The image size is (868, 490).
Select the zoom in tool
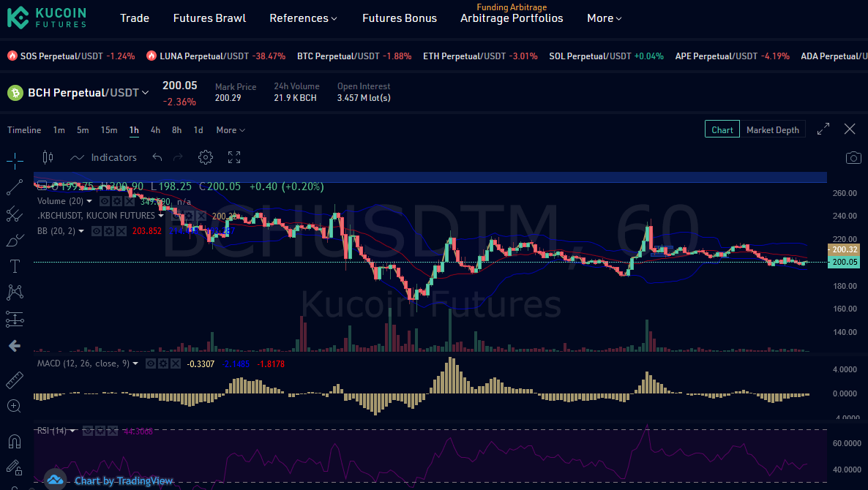[15, 407]
